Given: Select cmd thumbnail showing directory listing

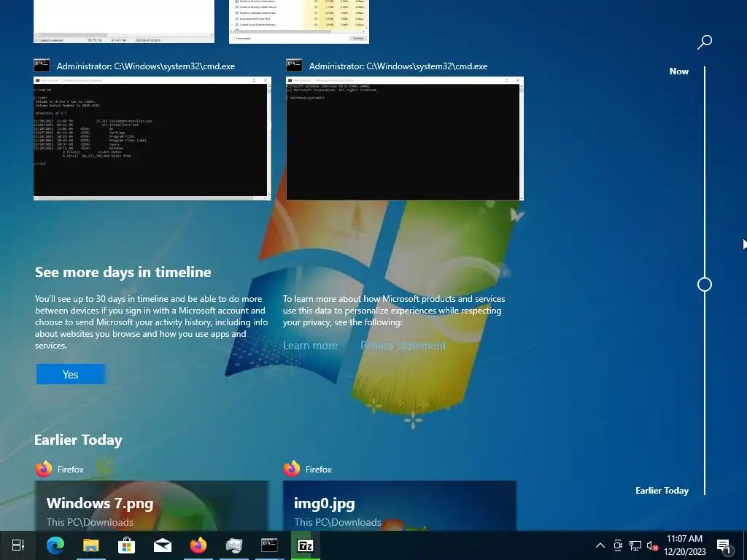Looking at the screenshot, I should pyautogui.click(x=152, y=138).
